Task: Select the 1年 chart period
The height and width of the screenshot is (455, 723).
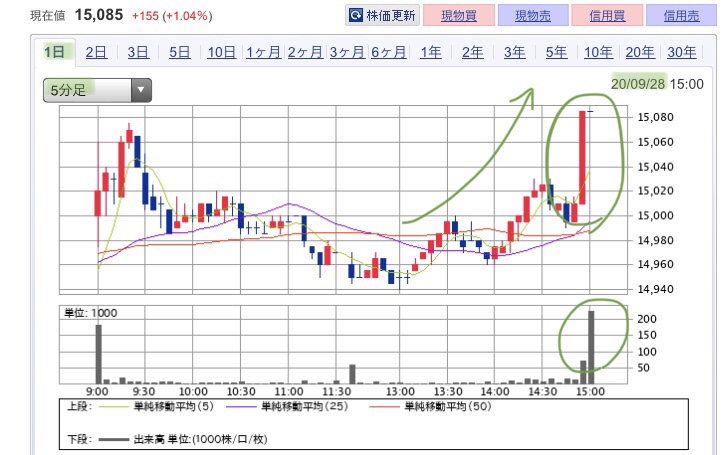Action: click(431, 52)
